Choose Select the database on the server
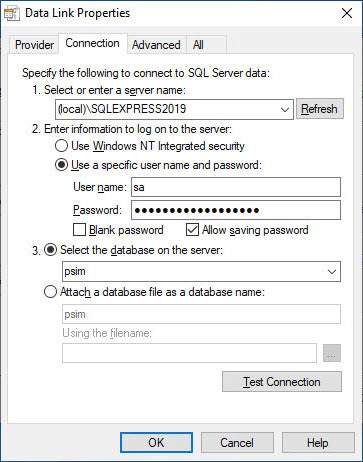 click(51, 250)
